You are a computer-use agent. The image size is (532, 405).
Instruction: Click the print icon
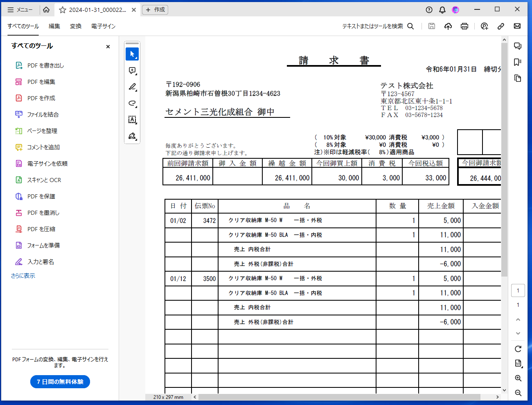[x=464, y=26]
